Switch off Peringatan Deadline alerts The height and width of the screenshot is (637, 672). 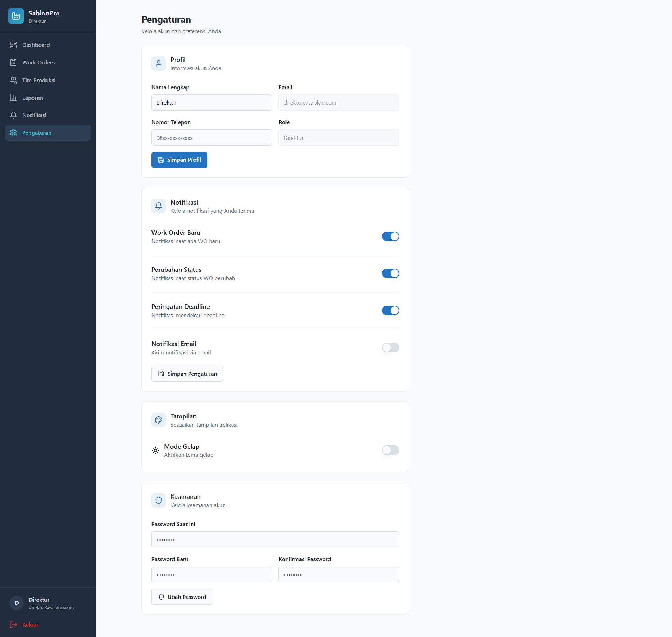pos(390,311)
